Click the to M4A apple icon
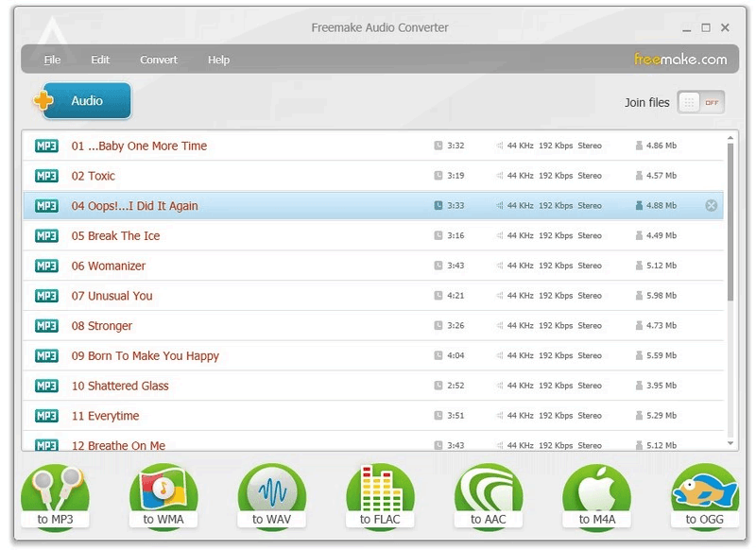The height and width of the screenshot is (550, 756). click(x=597, y=496)
